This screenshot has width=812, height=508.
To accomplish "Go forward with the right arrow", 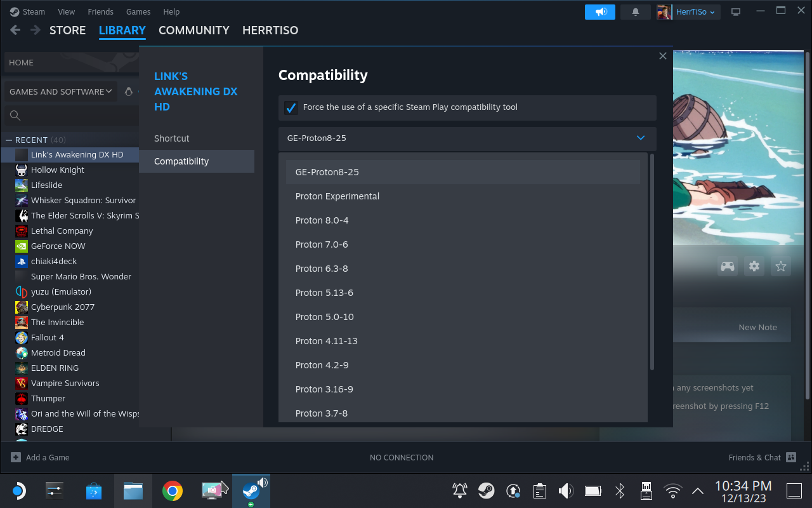I will click(x=36, y=30).
